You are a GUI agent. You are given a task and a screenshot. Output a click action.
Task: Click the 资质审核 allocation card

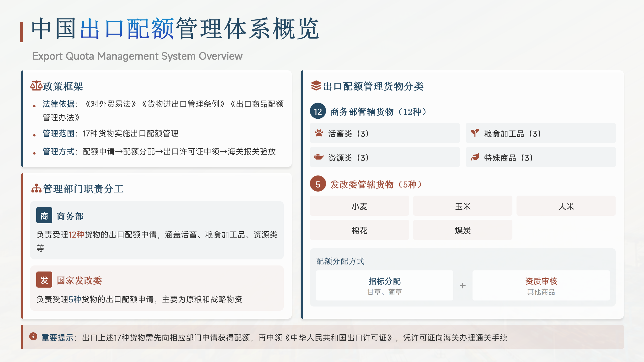(x=541, y=286)
